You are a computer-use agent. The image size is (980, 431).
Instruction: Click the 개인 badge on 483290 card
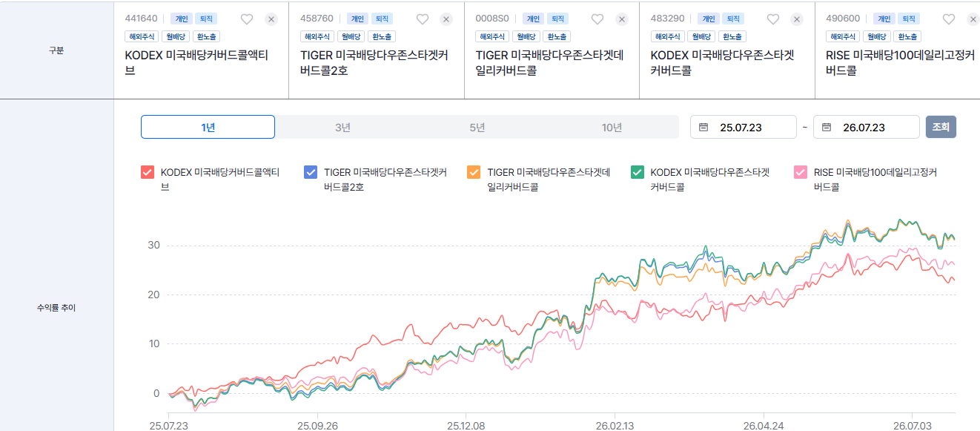click(708, 19)
